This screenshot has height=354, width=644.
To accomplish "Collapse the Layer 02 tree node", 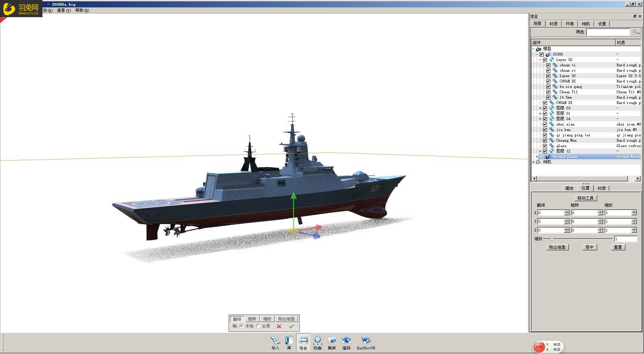I will pyautogui.click(x=540, y=60).
